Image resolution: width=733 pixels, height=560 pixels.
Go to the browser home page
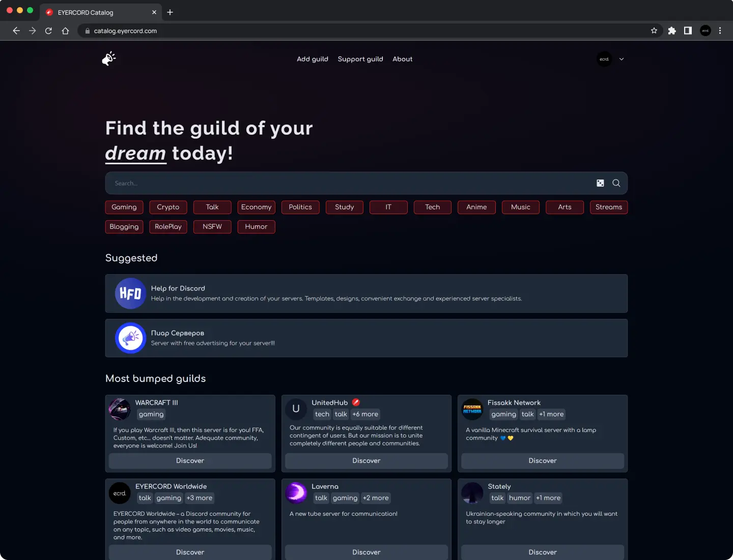65,31
